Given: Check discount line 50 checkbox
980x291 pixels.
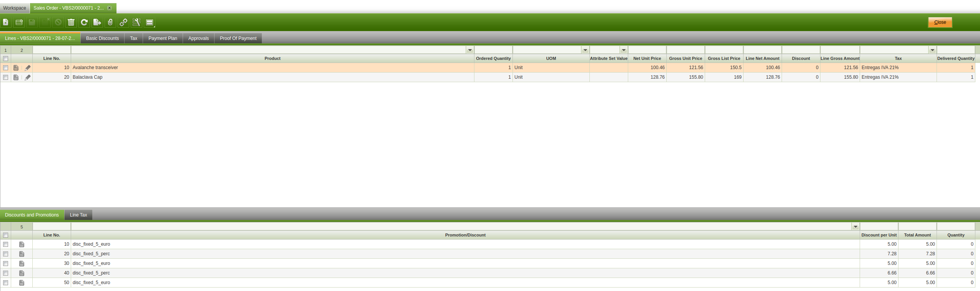Looking at the screenshot, I should click(x=5, y=283).
